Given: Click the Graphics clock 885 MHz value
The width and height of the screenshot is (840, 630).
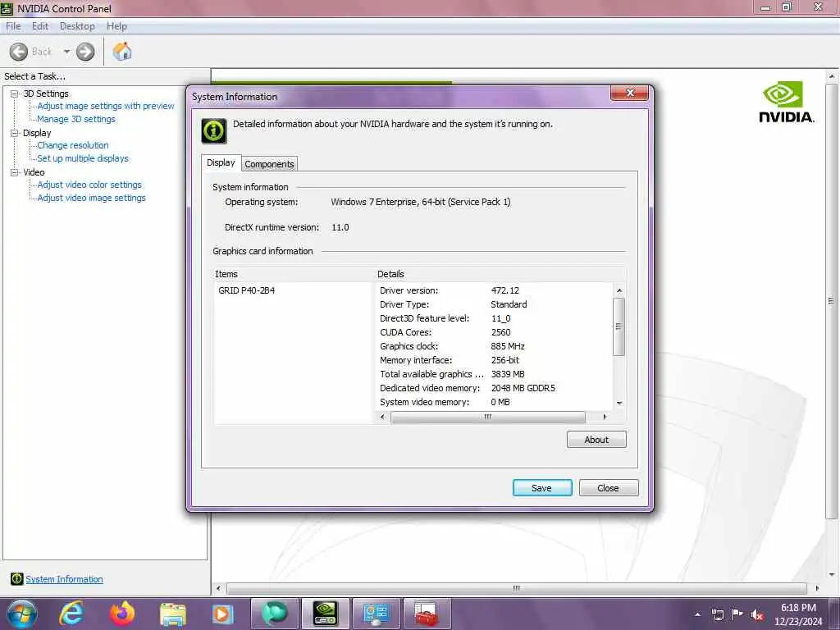Looking at the screenshot, I should tap(508, 346).
